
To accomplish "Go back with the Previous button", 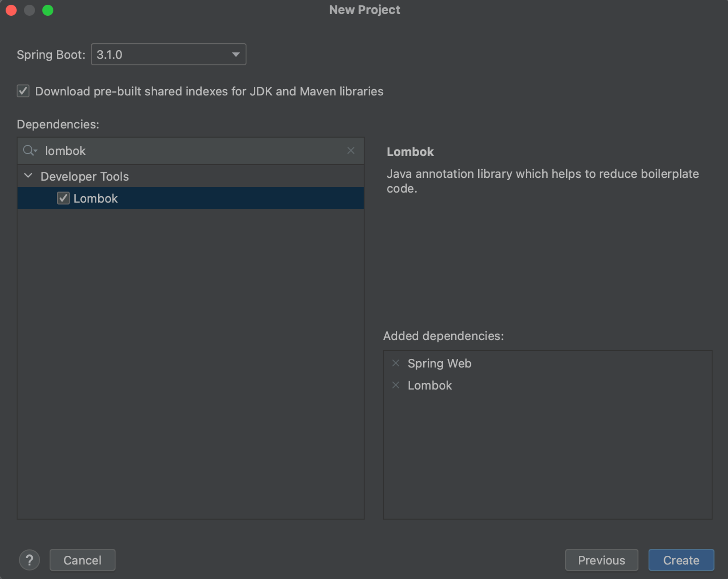I will (601, 560).
